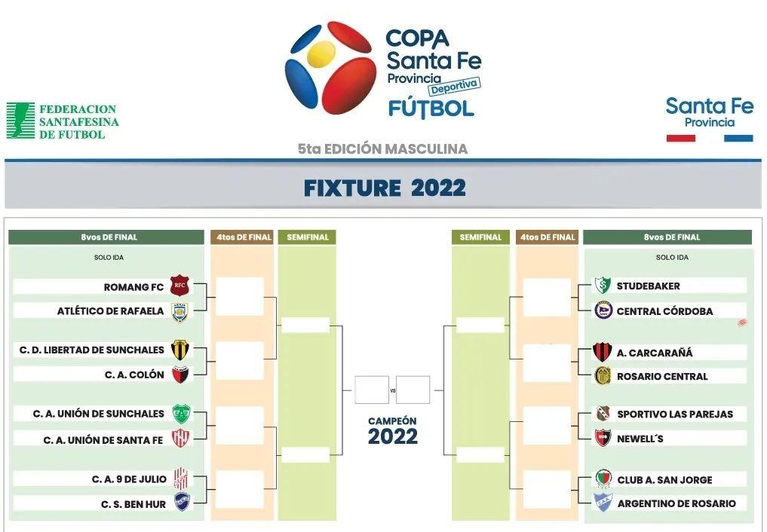Click the Copa Santa Fe logo
Viewport: 767px width, 532px height.
[x=383, y=69]
